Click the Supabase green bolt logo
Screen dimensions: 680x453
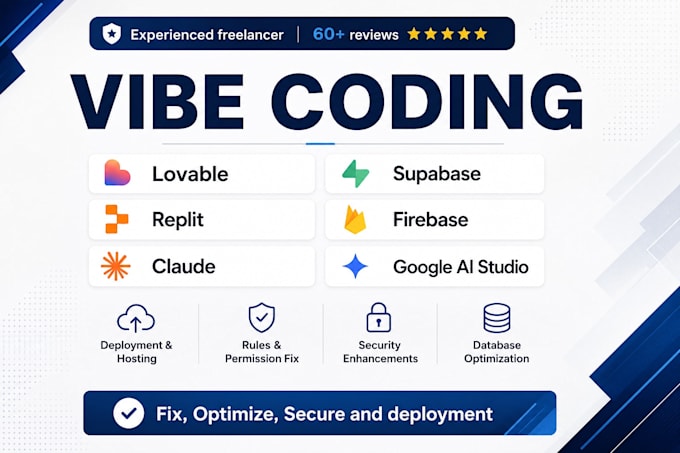(x=356, y=173)
